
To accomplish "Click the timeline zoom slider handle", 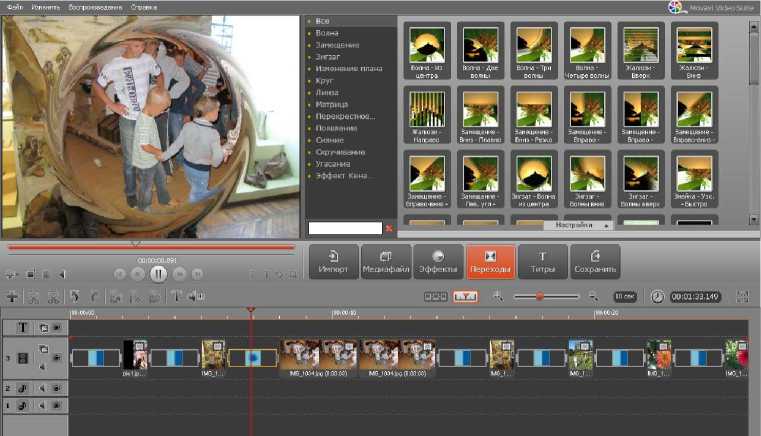I will pyautogui.click(x=540, y=296).
